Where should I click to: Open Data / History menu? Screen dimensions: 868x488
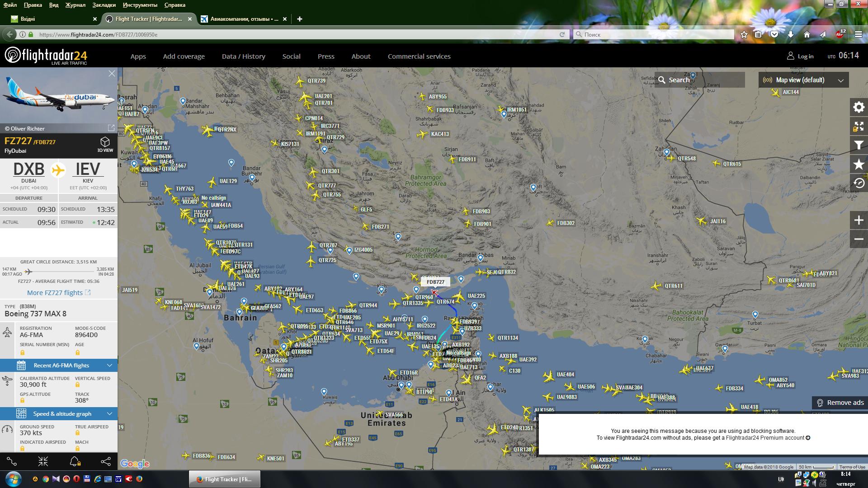(x=243, y=56)
